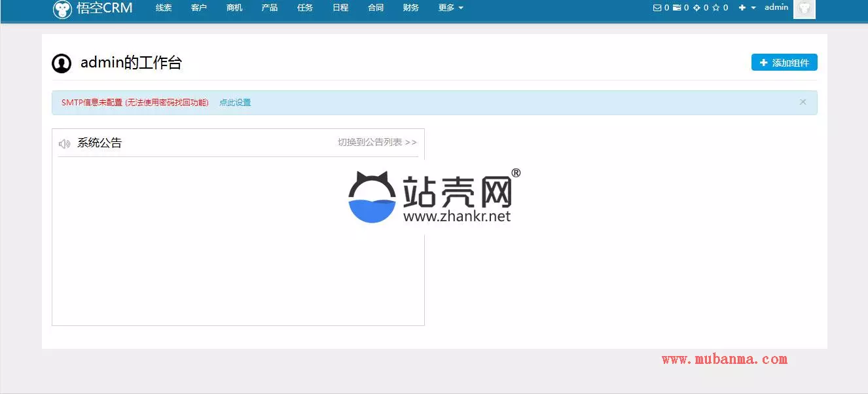Open the plus quick-add dropdown
868x394 pixels.
[x=747, y=8]
